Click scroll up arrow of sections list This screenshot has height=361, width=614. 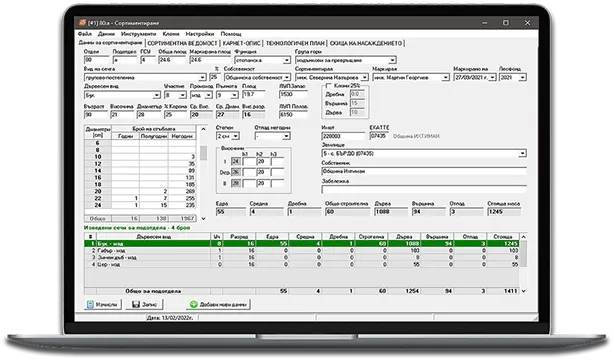(523, 237)
